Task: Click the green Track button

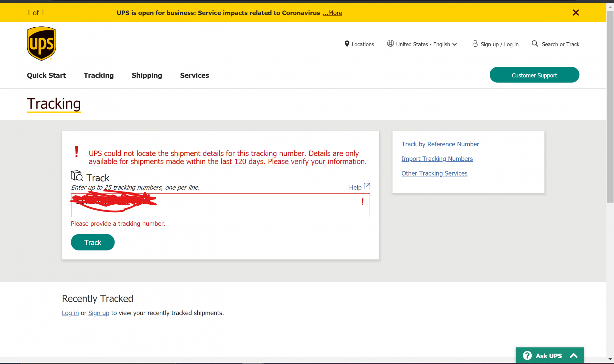Action: 93,242
